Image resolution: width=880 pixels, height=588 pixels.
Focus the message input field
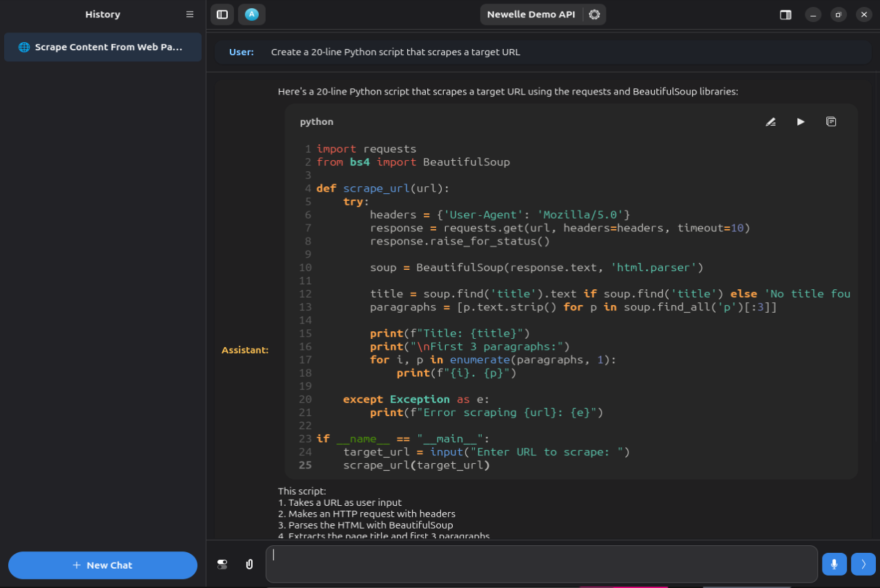(542, 565)
